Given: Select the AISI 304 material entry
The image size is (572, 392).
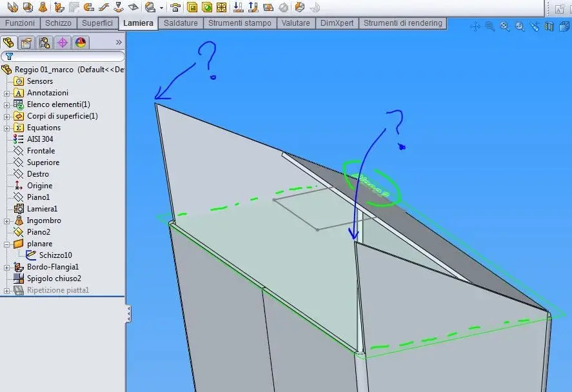Looking at the screenshot, I should tap(34, 139).
